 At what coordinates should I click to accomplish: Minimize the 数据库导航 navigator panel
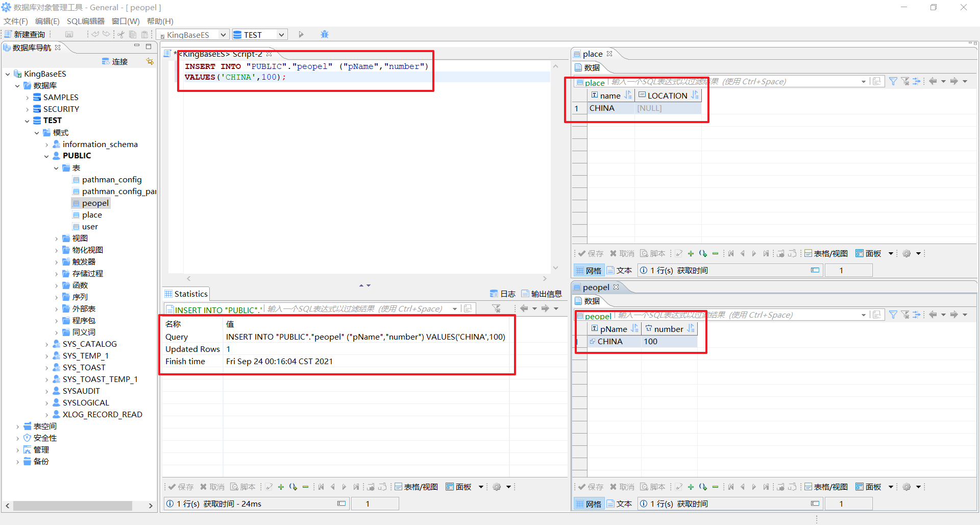tap(137, 46)
